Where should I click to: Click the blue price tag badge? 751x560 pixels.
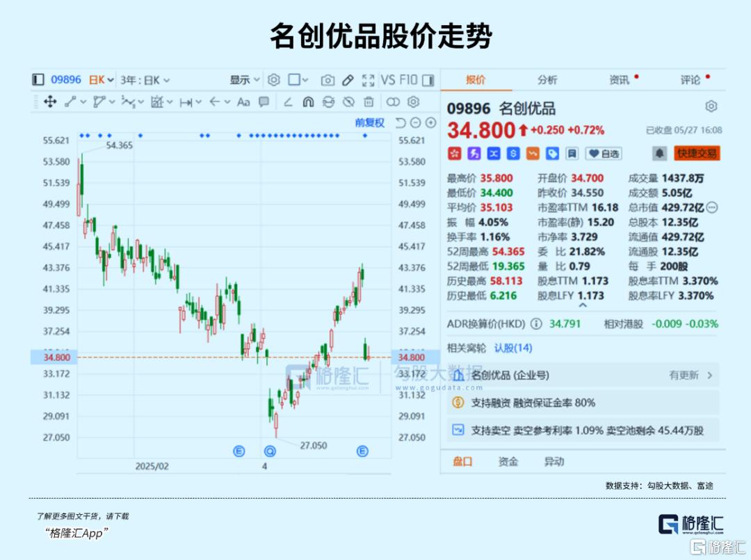tap(552, 153)
